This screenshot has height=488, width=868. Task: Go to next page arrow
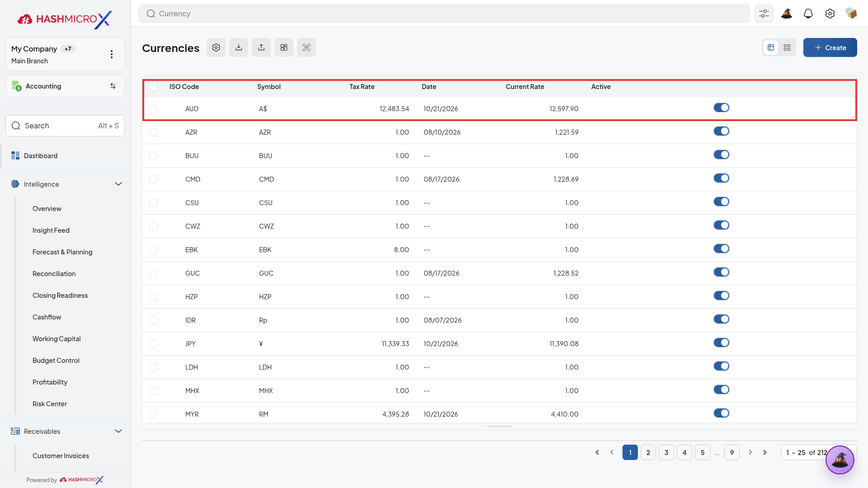pos(750,452)
